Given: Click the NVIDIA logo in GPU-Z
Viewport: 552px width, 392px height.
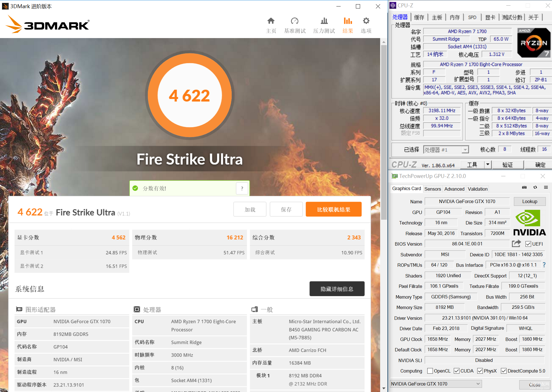Looking at the screenshot, I should click(529, 223).
